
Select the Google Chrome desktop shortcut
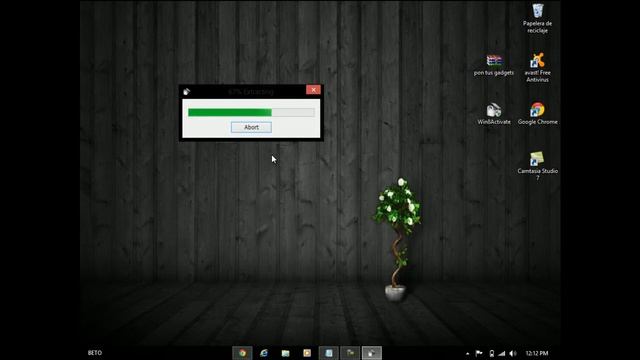[x=538, y=113]
